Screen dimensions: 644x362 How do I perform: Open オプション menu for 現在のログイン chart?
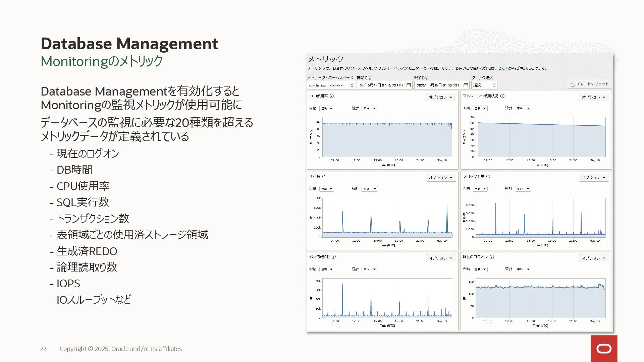(x=594, y=258)
